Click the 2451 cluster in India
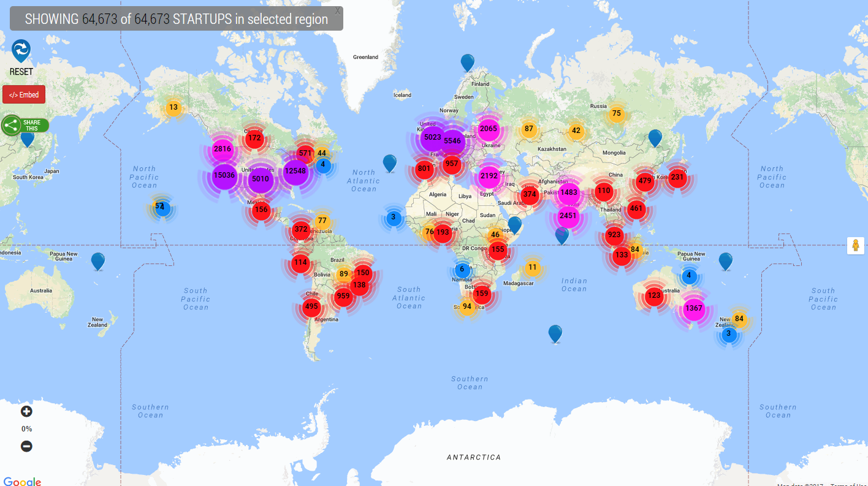Image resolution: width=868 pixels, height=486 pixels. 568,215
